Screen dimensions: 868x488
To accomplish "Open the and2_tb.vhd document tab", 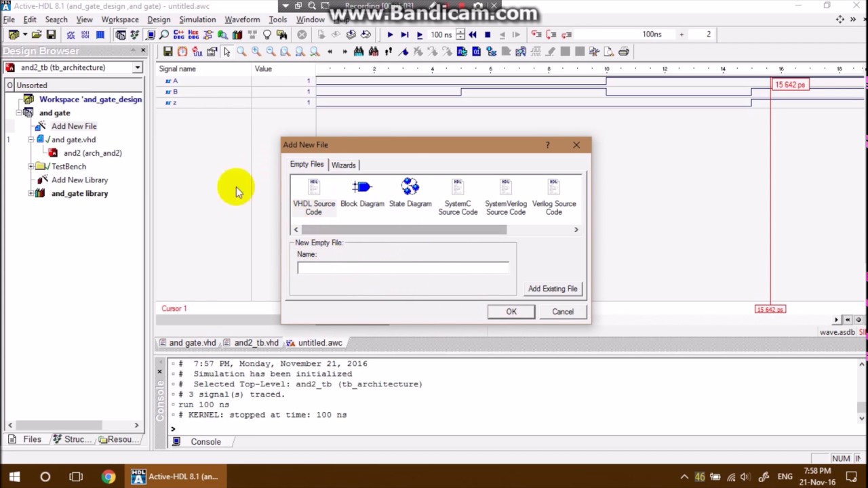I will pyautogui.click(x=251, y=343).
